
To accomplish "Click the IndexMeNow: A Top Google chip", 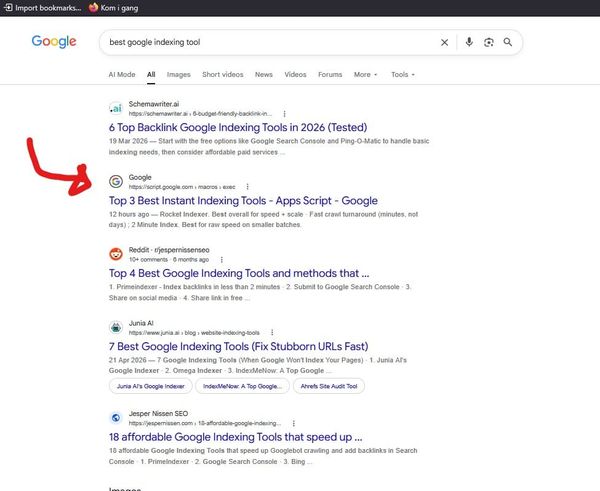I will (x=243, y=386).
